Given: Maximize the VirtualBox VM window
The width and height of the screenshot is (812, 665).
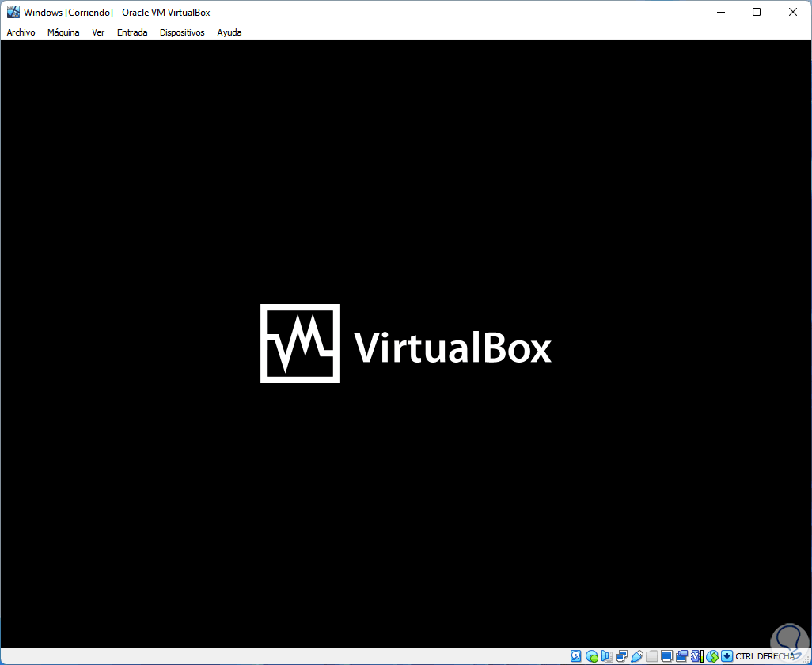Looking at the screenshot, I should point(757,12).
